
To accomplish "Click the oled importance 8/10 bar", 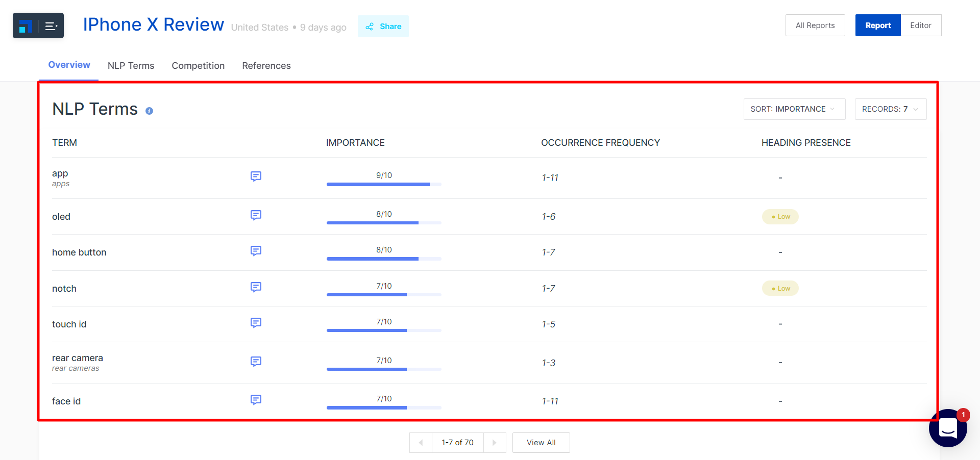I will [x=384, y=223].
